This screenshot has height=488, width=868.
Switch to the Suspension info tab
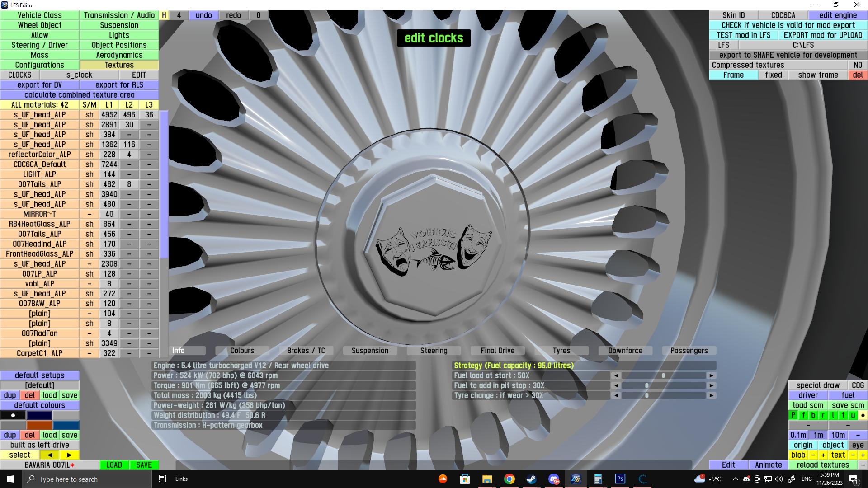[370, 351]
